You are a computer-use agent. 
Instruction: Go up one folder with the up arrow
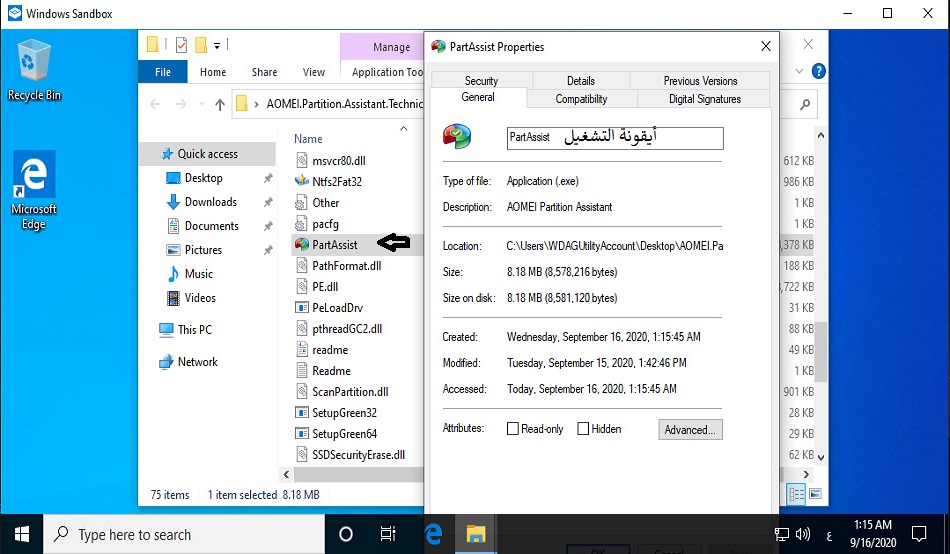220,104
